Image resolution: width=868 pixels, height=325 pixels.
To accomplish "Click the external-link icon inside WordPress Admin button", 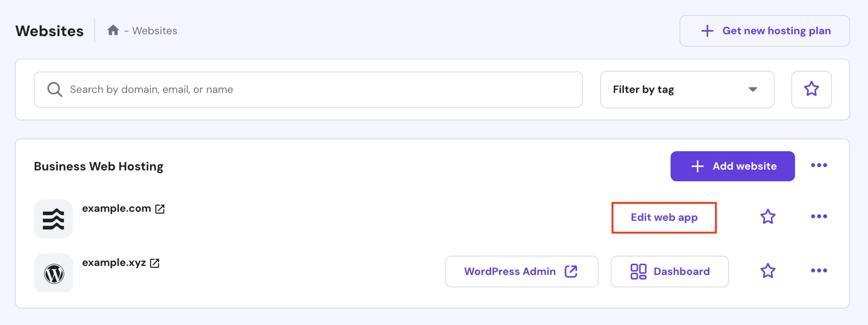I will pos(571,271).
